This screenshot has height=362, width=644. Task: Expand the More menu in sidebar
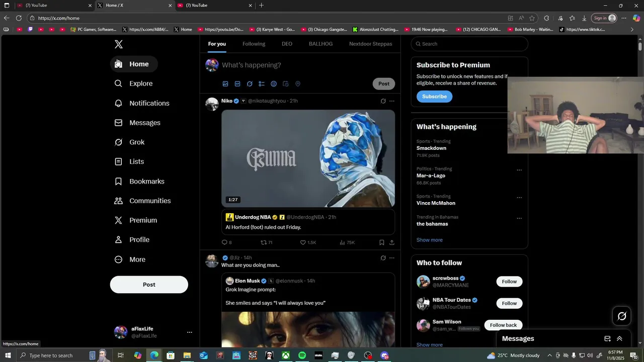[x=130, y=259]
